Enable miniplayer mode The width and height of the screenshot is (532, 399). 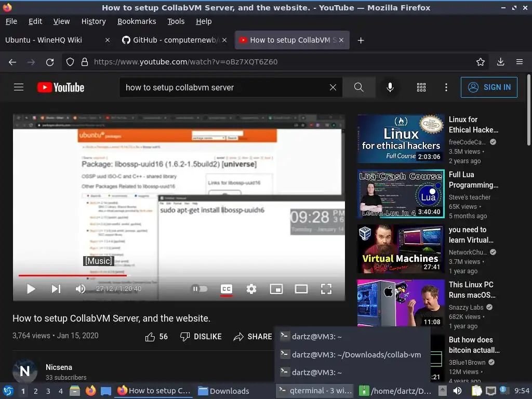pyautogui.click(x=276, y=289)
